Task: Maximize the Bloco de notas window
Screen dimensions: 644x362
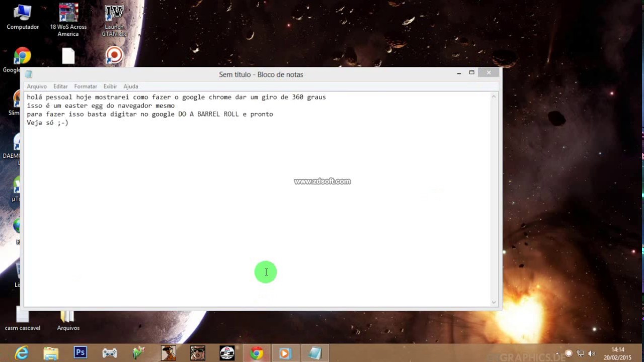Action: click(x=472, y=73)
